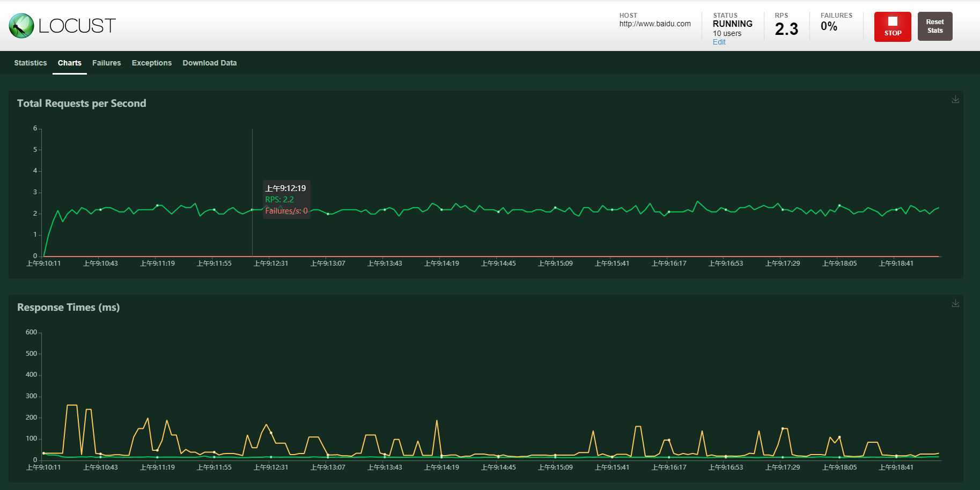Switch to the Statistics tab
The image size is (980, 490).
click(x=31, y=63)
